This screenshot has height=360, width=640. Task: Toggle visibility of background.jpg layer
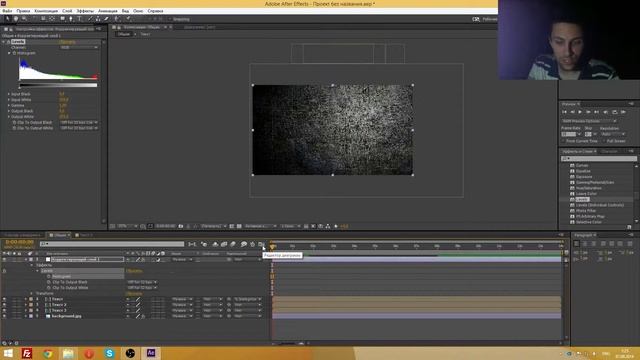[4, 316]
